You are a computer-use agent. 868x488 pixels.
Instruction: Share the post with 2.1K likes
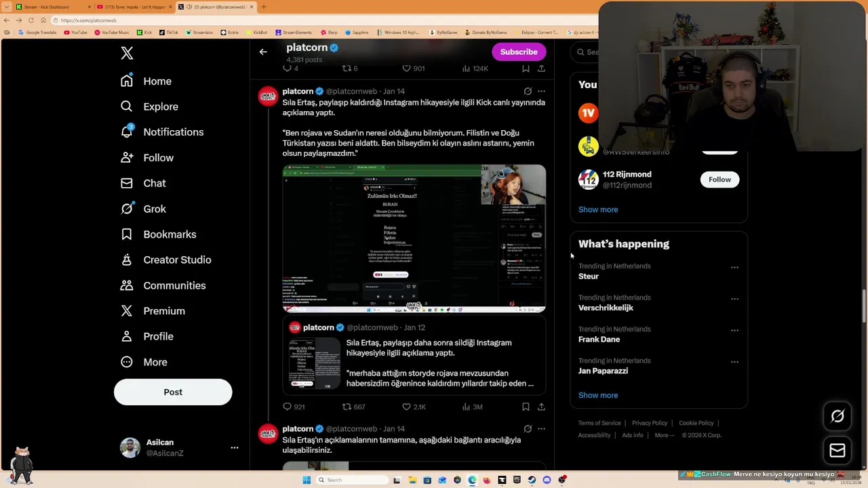click(541, 407)
